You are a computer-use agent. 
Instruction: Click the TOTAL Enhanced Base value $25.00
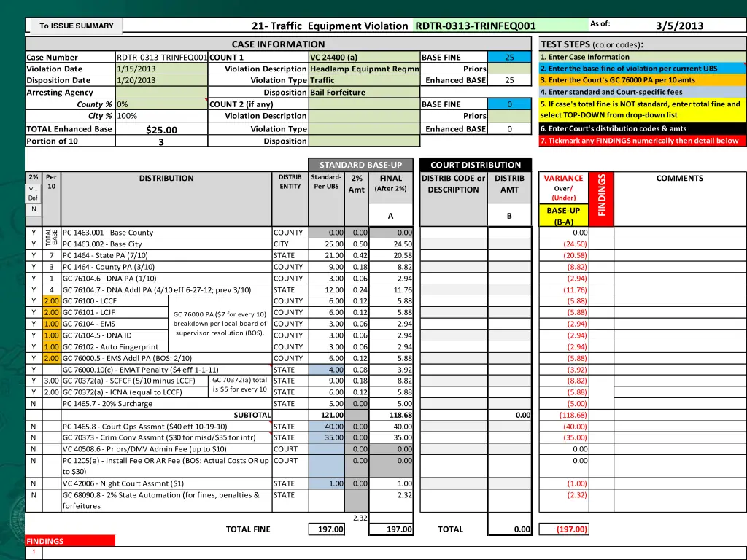coord(161,129)
